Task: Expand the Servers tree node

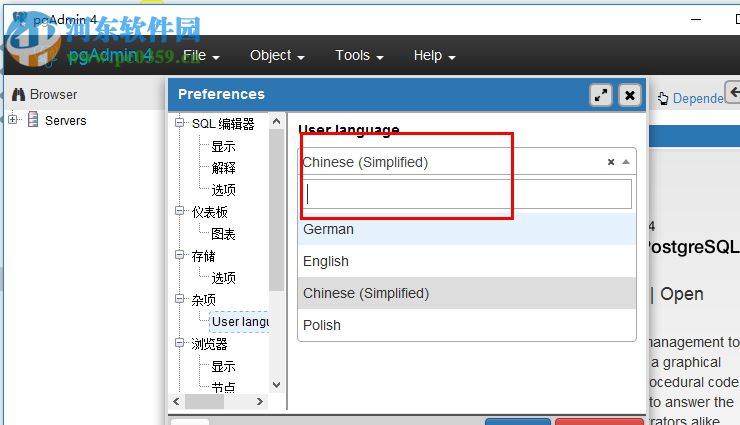Action: [13, 119]
